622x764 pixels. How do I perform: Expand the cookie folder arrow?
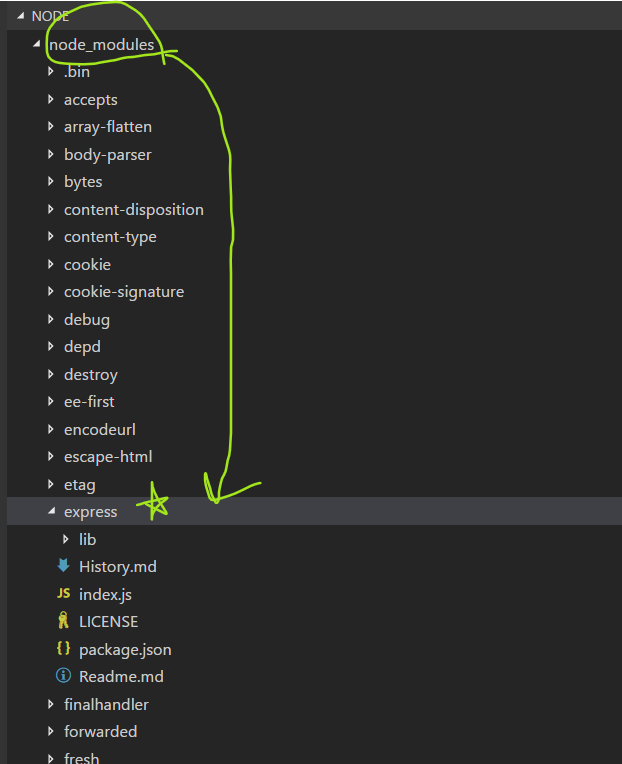click(51, 264)
